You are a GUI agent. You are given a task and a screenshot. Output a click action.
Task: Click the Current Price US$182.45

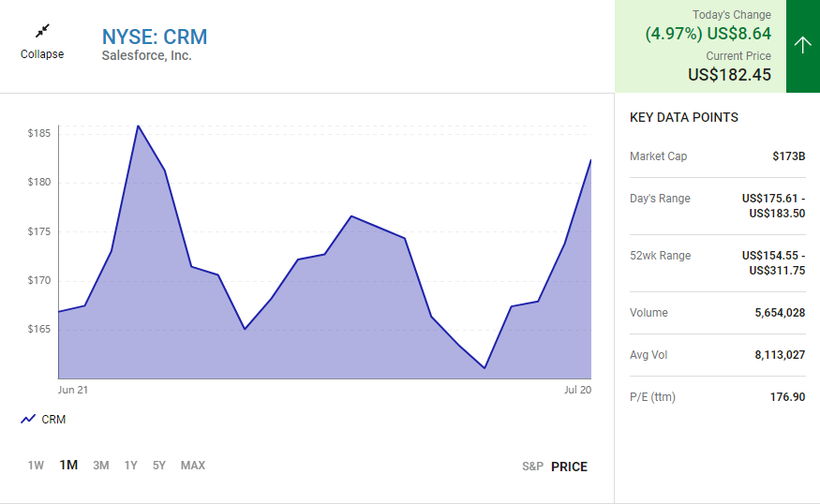(x=729, y=75)
